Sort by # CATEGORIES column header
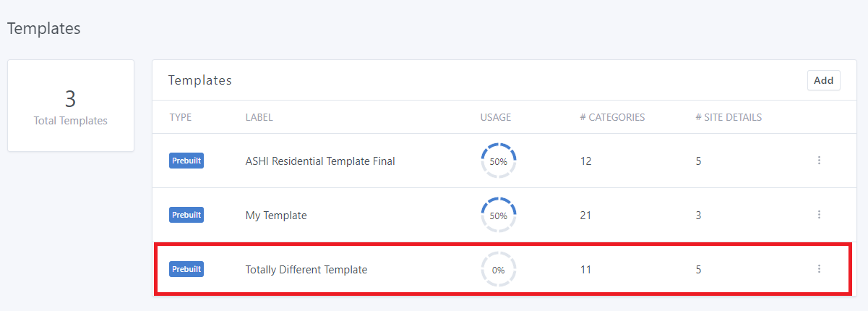 (612, 117)
